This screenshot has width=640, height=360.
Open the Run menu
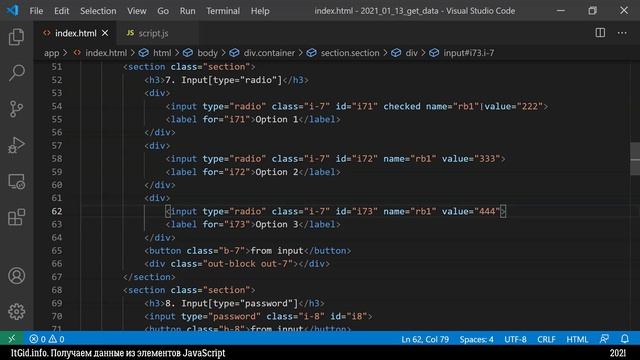pos(187,11)
